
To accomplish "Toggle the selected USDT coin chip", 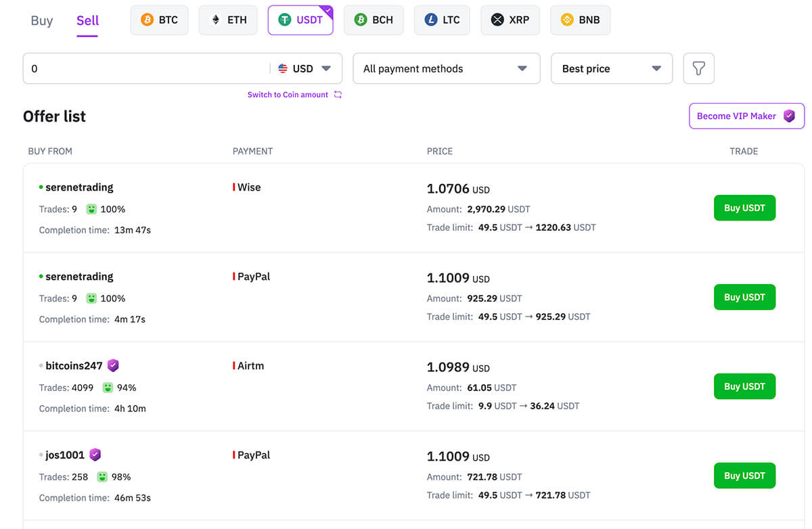I will tap(300, 20).
